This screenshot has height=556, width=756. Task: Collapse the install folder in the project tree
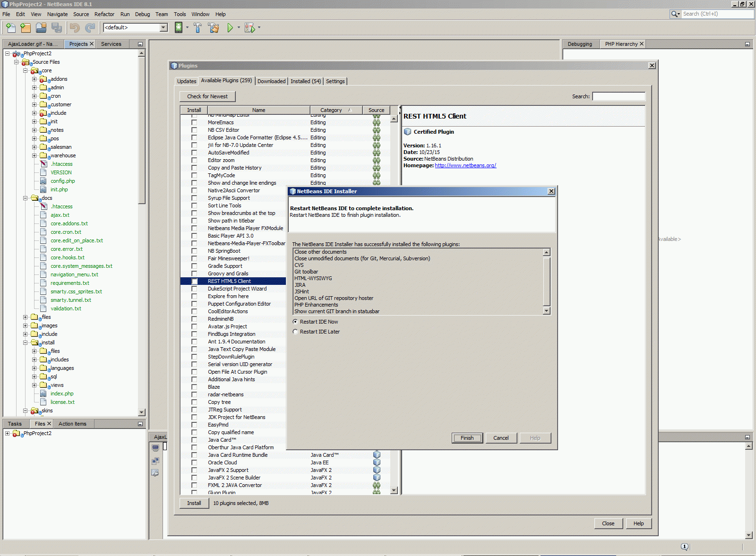tap(25, 343)
